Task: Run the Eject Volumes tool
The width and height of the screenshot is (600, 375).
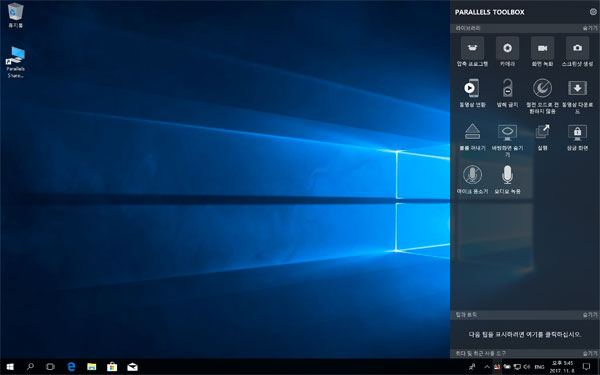Action: pos(472,137)
